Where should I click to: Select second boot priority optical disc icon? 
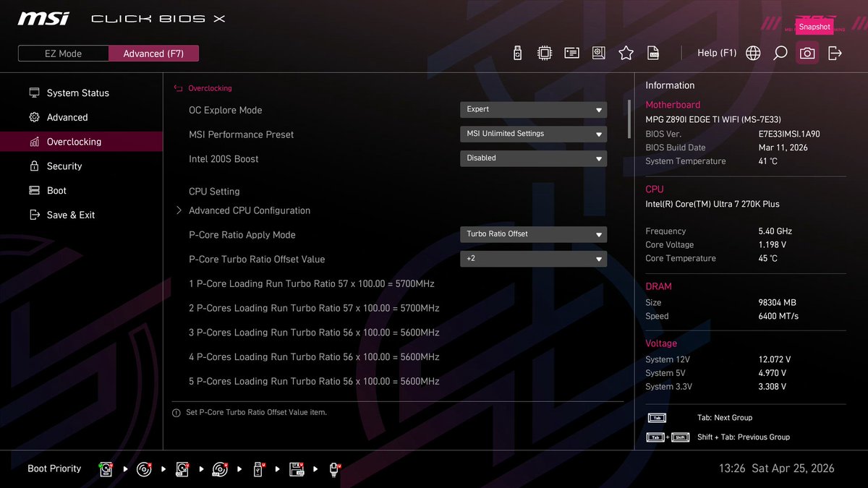pos(144,469)
